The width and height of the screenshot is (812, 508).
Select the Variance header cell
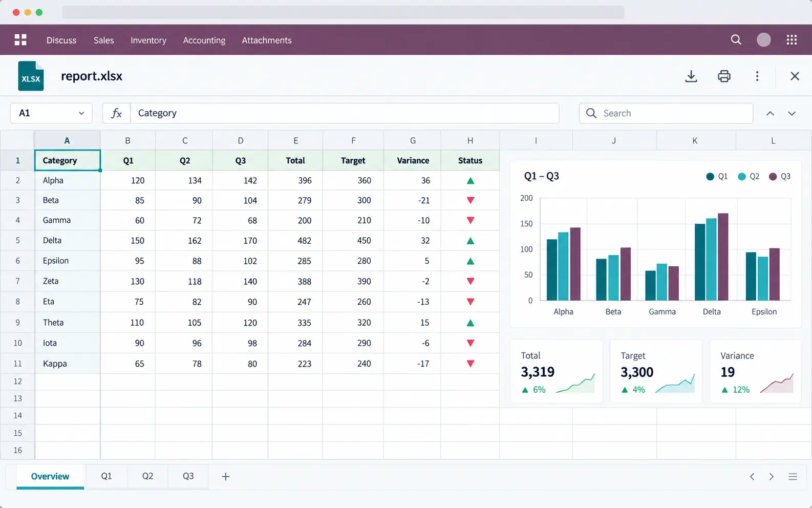tap(412, 160)
